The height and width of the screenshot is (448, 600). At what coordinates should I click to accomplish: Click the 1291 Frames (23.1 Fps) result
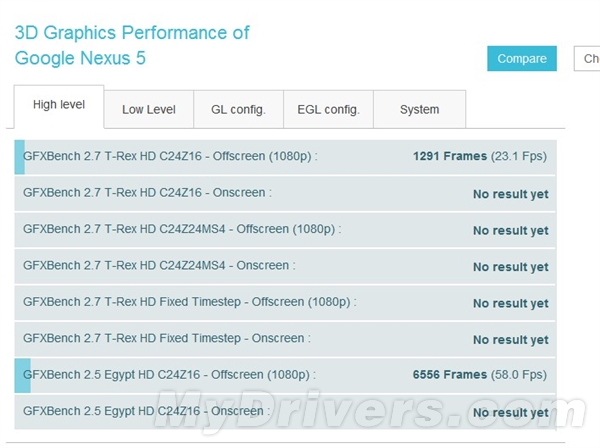pyautogui.click(x=480, y=156)
